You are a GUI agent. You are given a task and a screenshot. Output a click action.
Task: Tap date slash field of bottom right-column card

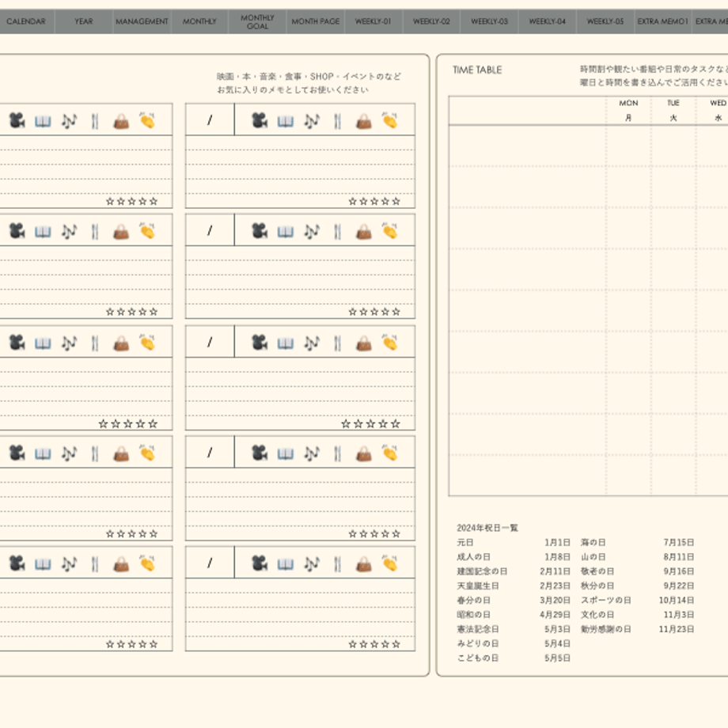tap(210, 563)
